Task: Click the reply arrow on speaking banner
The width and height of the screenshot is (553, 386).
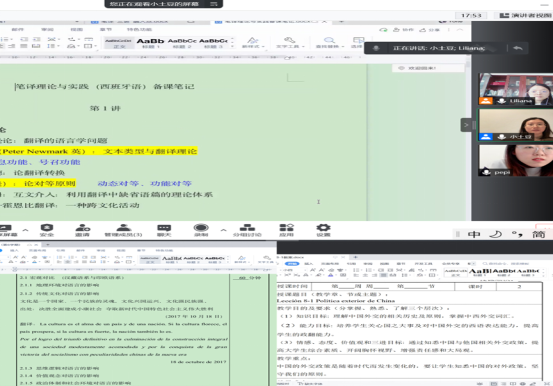Action: pyautogui.click(x=518, y=48)
